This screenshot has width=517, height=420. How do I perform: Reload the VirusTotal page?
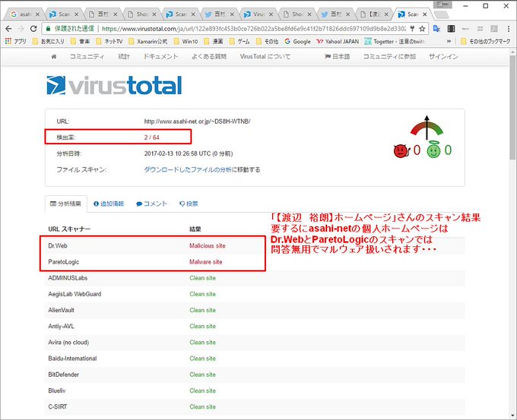[x=33, y=29]
